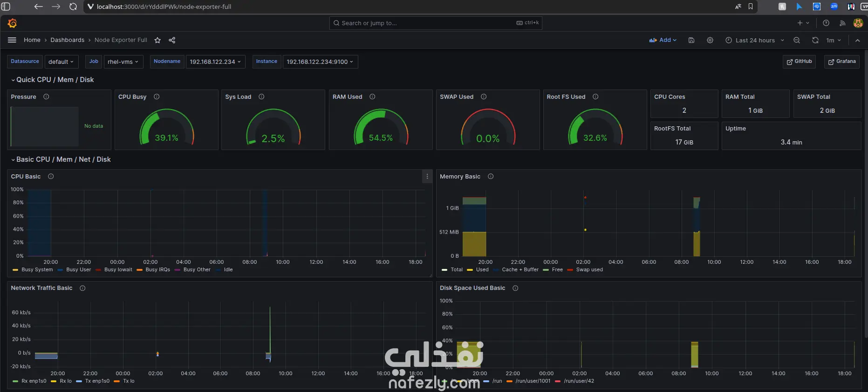Refresh the dashboard with the refresh icon
The width and height of the screenshot is (868, 392).
(x=815, y=40)
